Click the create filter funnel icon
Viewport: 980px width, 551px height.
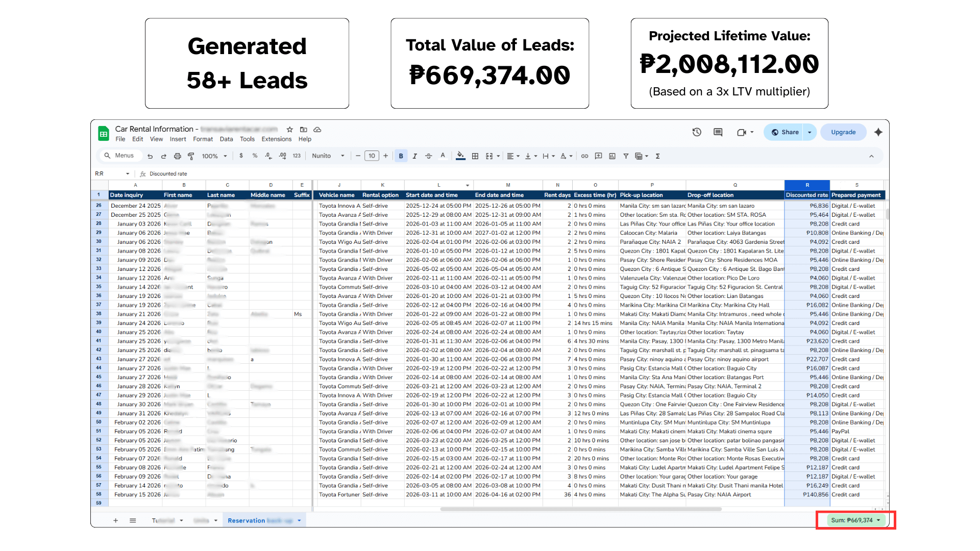coord(625,156)
